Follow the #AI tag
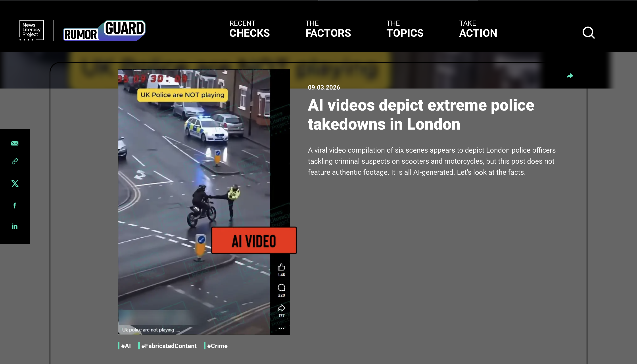 click(x=124, y=346)
